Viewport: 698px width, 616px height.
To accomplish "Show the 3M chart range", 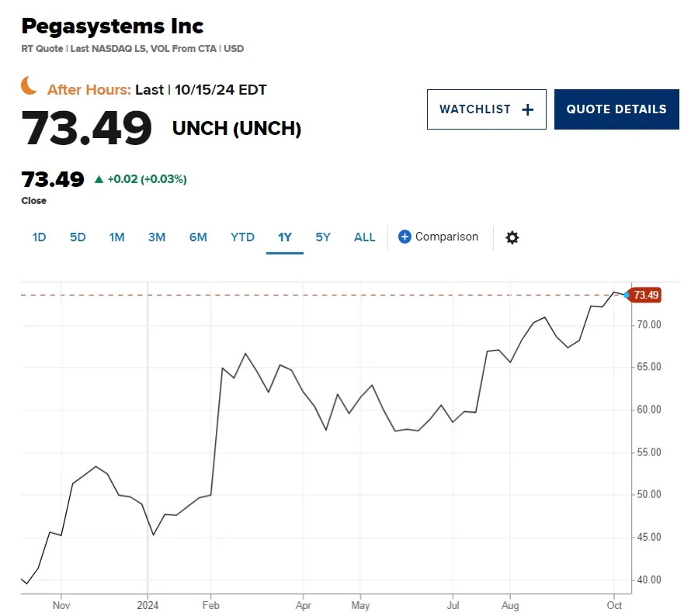I will pos(157,237).
